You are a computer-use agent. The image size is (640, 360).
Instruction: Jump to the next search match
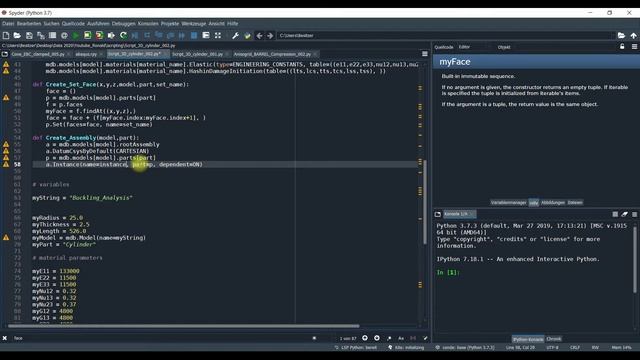pyautogui.click(x=377, y=338)
